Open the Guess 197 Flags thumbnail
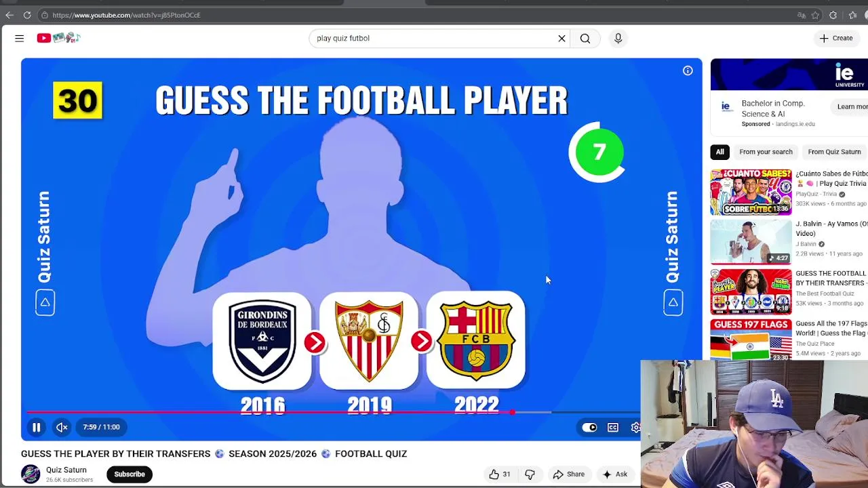 (751, 340)
